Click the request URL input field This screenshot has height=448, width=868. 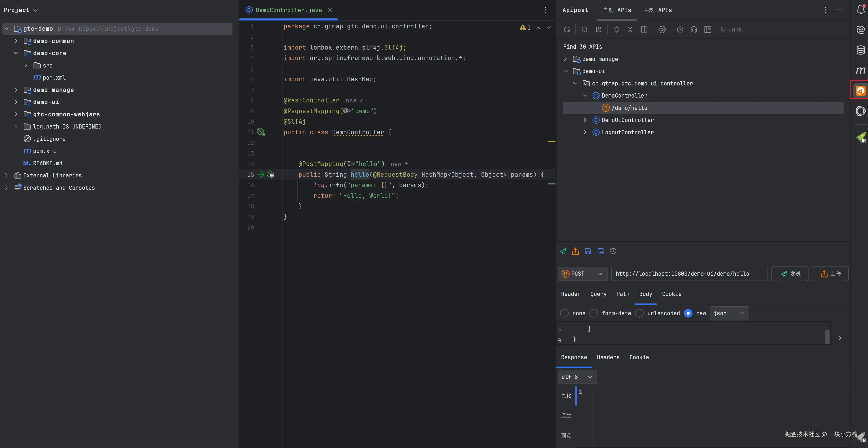click(x=689, y=274)
